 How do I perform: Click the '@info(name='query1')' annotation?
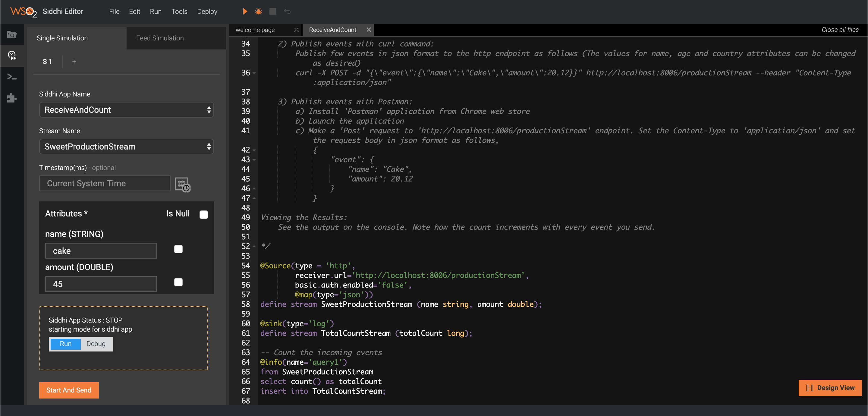coord(303,362)
